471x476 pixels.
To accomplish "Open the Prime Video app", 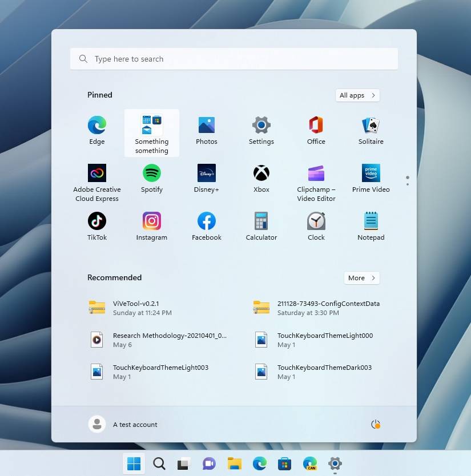I will pyautogui.click(x=371, y=178).
